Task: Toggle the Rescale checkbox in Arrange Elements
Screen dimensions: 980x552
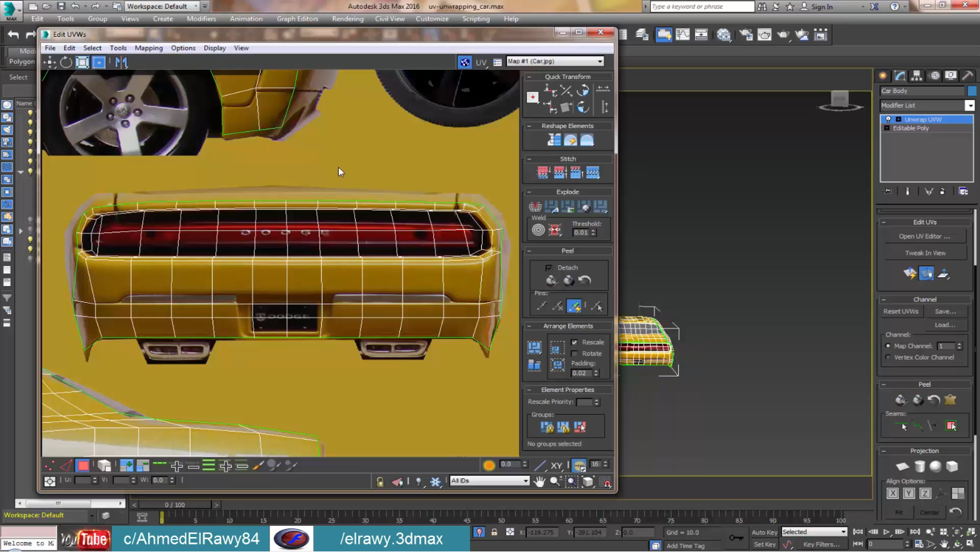Action: [574, 342]
